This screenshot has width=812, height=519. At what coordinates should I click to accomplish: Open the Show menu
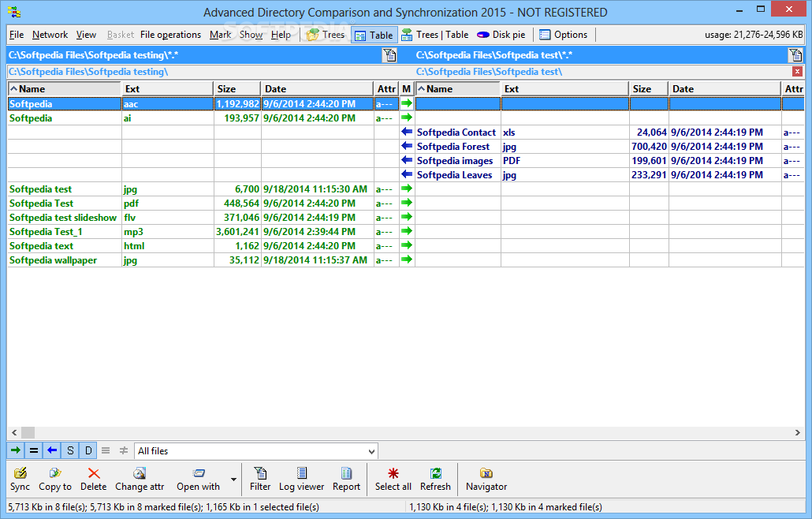click(251, 35)
